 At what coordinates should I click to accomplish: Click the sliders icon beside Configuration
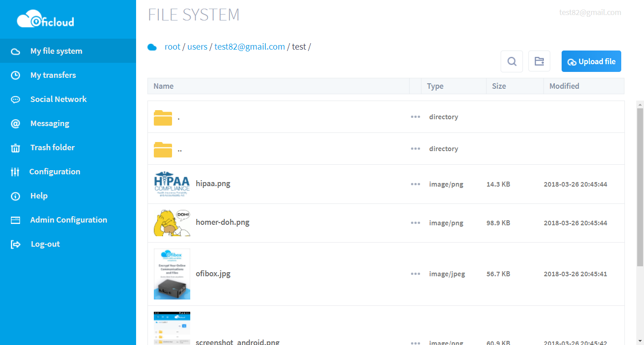click(x=15, y=172)
